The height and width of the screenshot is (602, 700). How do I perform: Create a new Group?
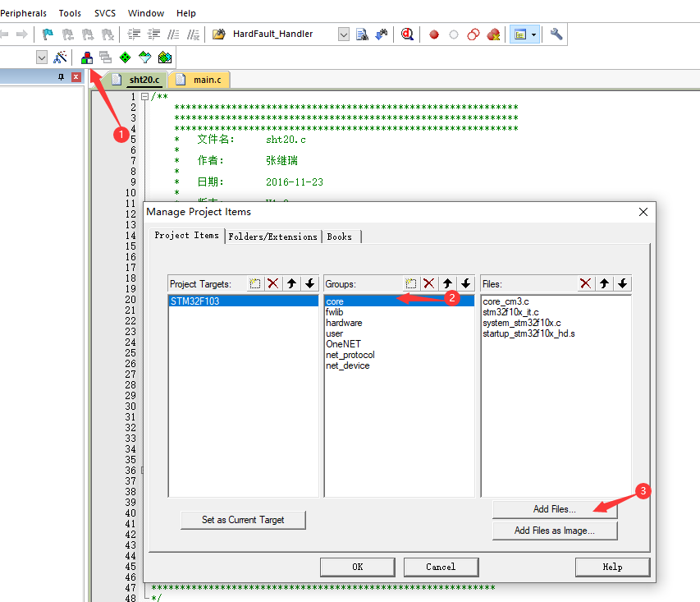click(410, 283)
